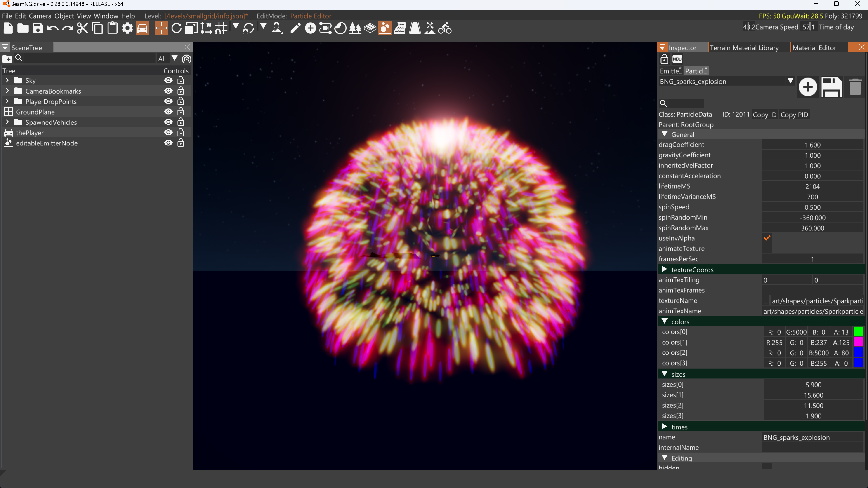This screenshot has width=868, height=488.
Task: Add a new particle with plus button
Action: point(808,87)
